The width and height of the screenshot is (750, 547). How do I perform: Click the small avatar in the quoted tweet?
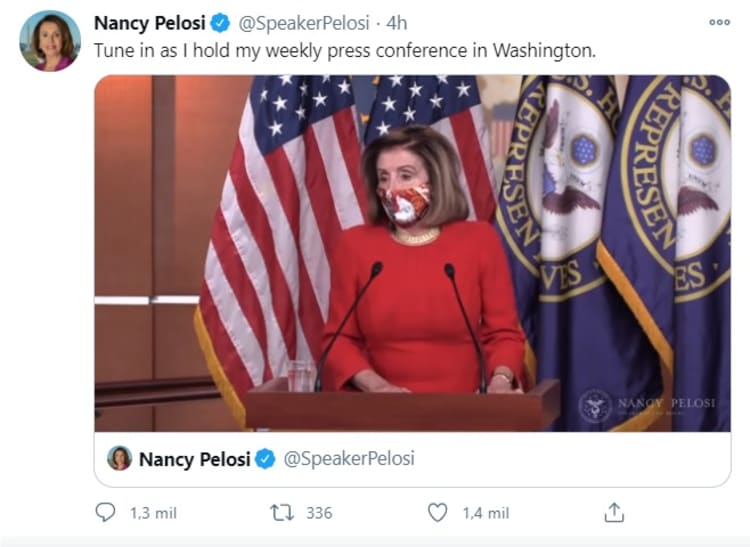pyautogui.click(x=120, y=459)
